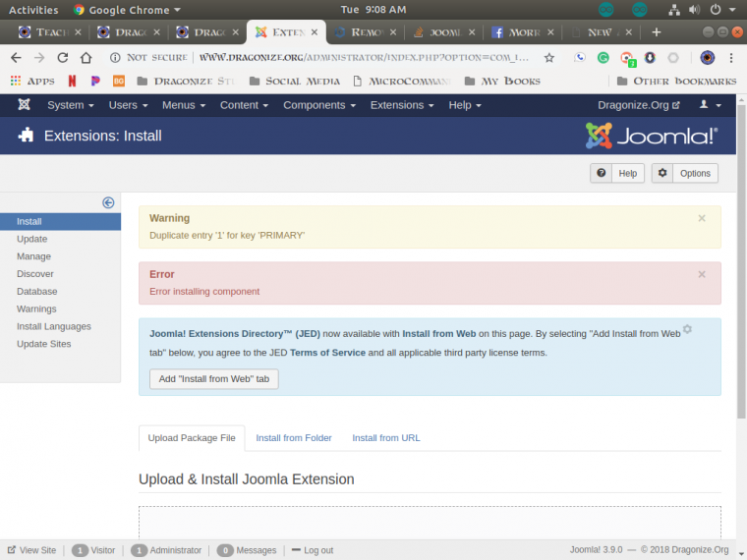The height and width of the screenshot is (560, 747).
Task: Expand the Extensions menu
Action: tap(402, 105)
